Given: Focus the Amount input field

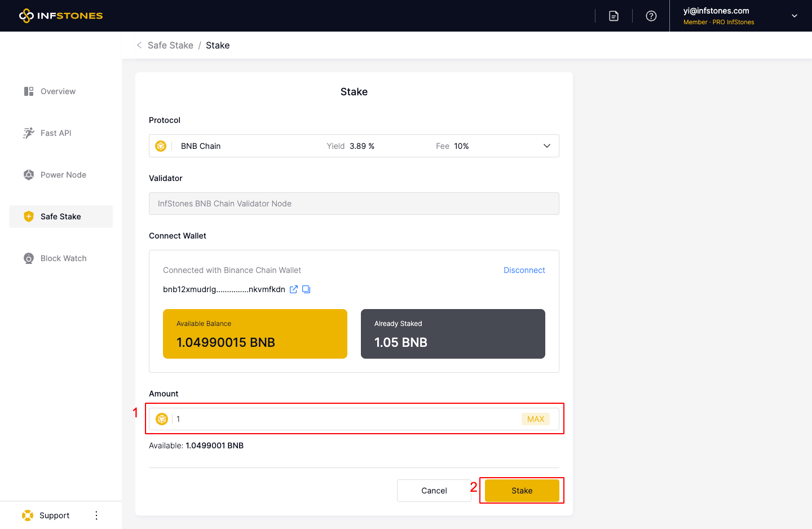Looking at the screenshot, I should tap(354, 419).
